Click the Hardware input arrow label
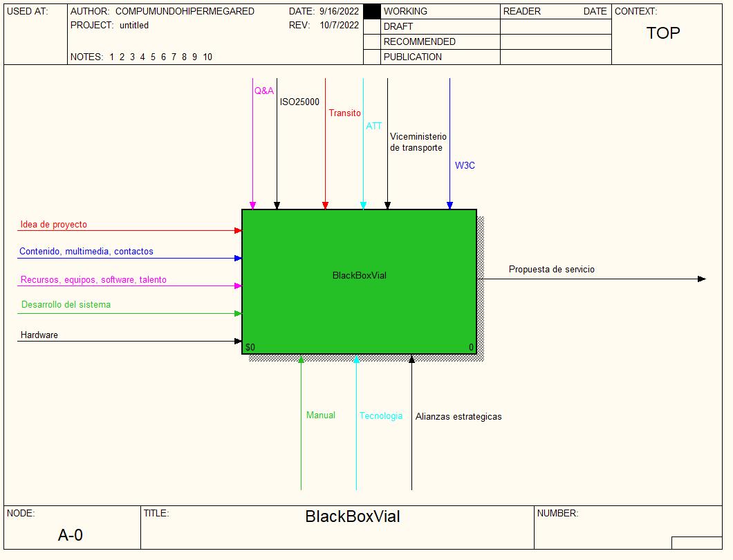This screenshot has width=733, height=560. click(39, 335)
